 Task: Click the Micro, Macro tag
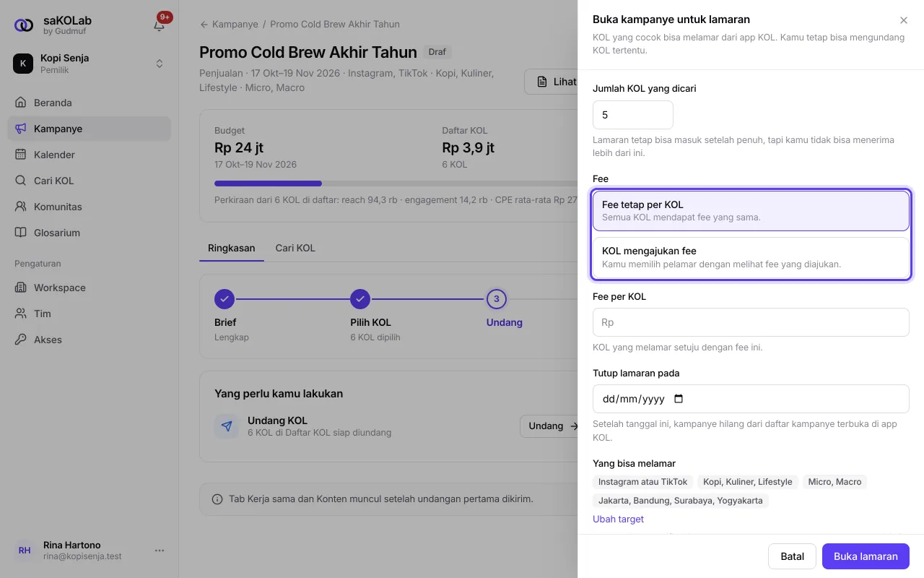click(834, 482)
